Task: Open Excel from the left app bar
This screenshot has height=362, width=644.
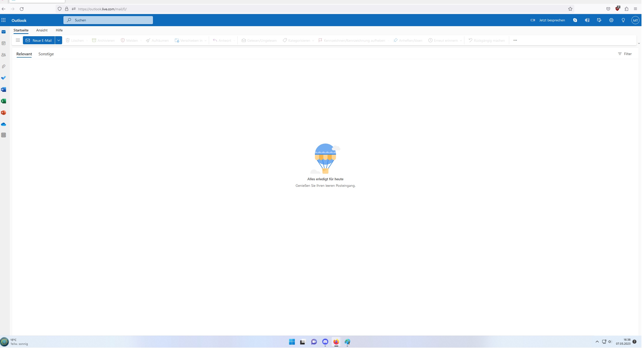Action: pyautogui.click(x=4, y=101)
